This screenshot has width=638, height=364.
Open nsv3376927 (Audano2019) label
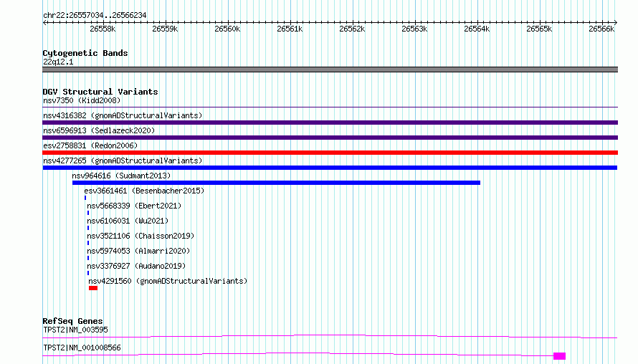[136, 266]
